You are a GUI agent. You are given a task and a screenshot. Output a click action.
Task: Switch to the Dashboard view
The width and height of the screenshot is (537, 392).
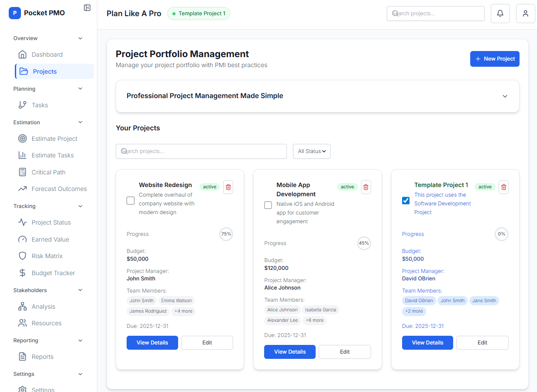point(47,55)
